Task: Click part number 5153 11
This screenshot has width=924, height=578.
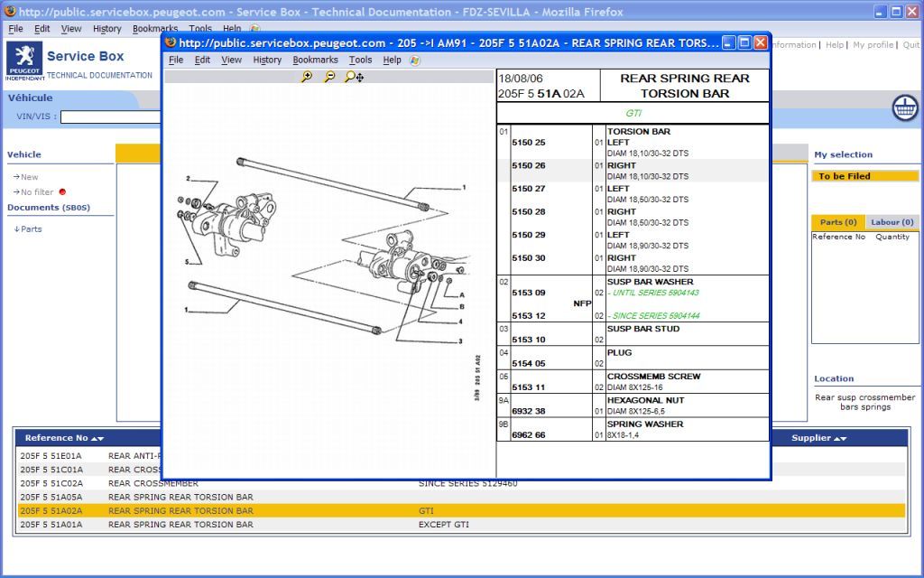Action: 529,387
